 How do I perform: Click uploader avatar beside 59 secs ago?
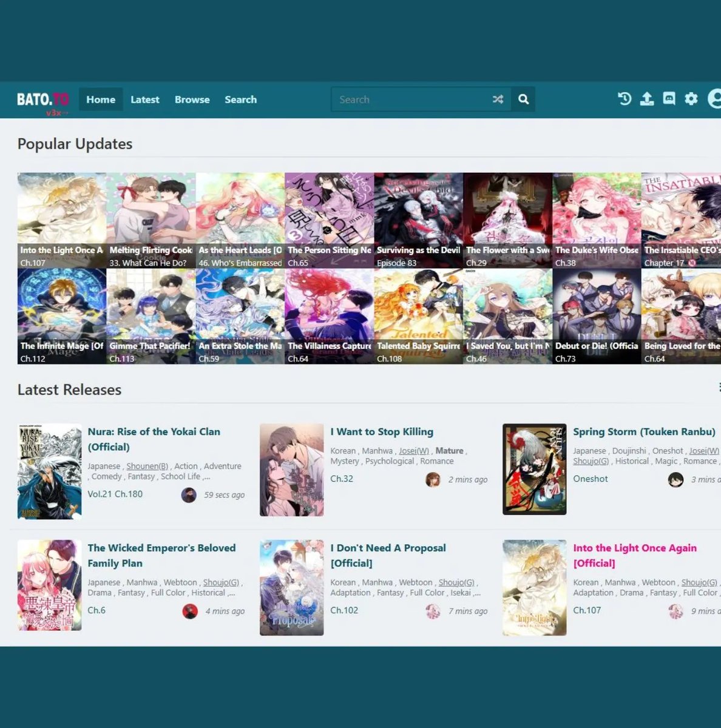[x=189, y=495]
